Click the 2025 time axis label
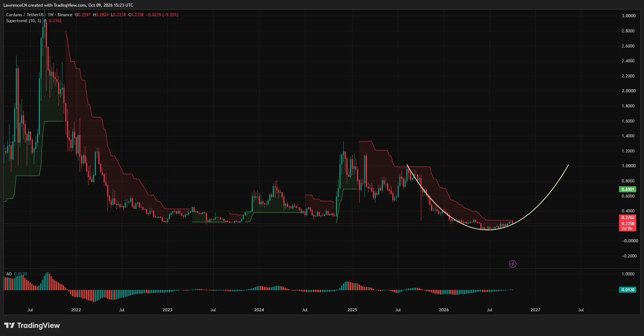644x336 pixels. coord(352,310)
